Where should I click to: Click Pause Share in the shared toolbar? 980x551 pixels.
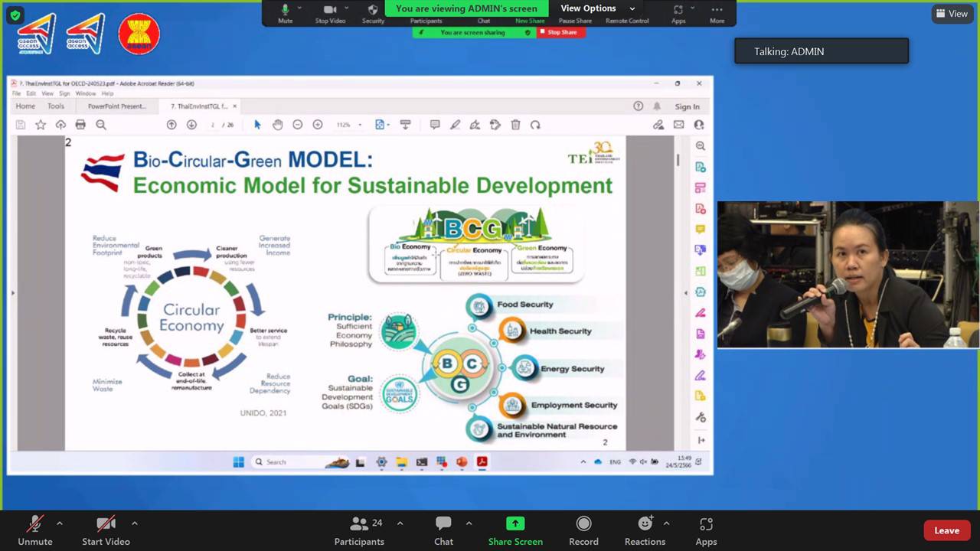click(575, 21)
